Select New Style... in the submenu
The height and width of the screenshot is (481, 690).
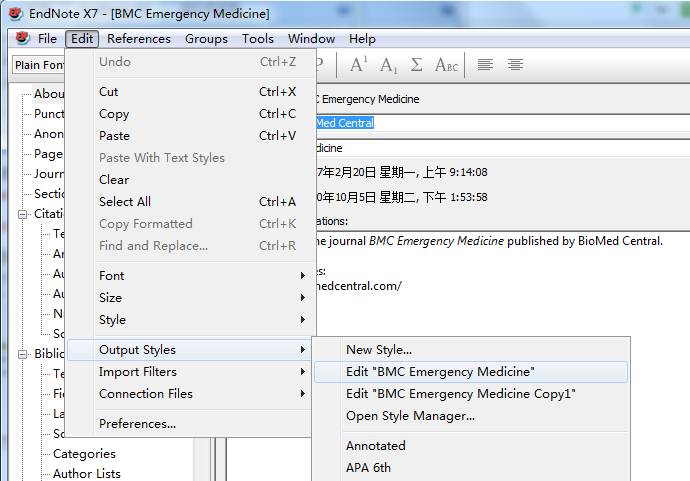pyautogui.click(x=471, y=350)
